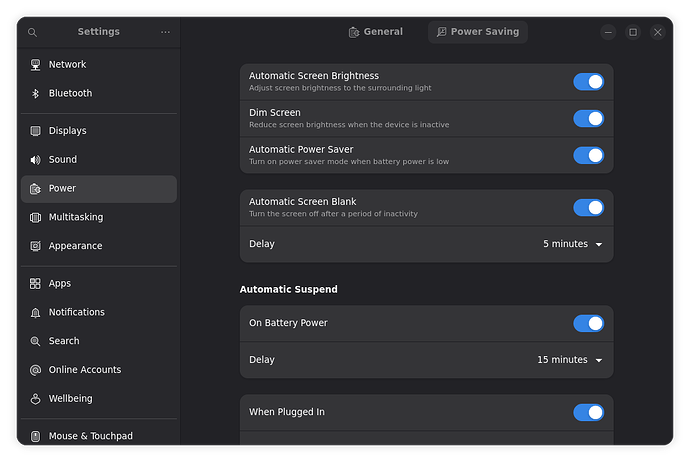Open the settings search icon

pyautogui.click(x=32, y=32)
